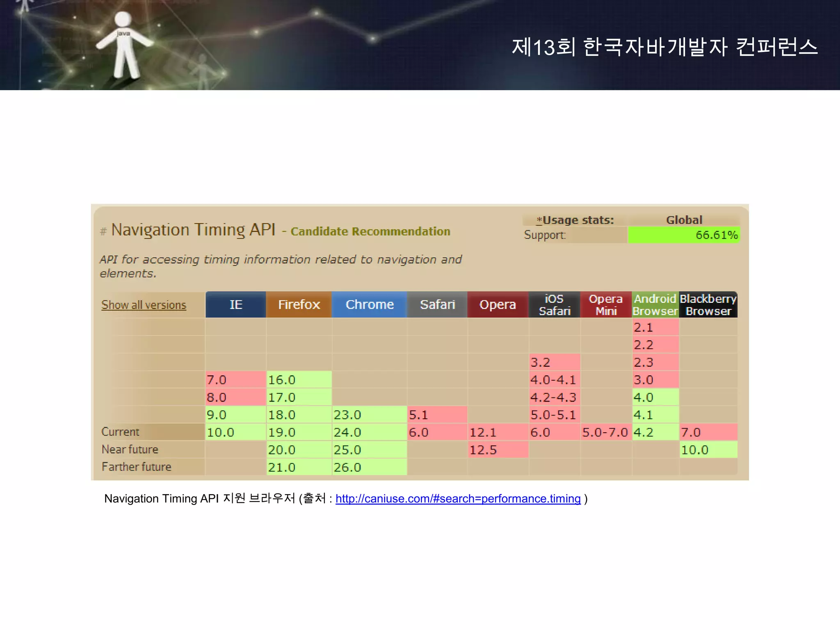Click the Opera 12.1 cell
Viewport: 840px width, 630px height.
[498, 432]
